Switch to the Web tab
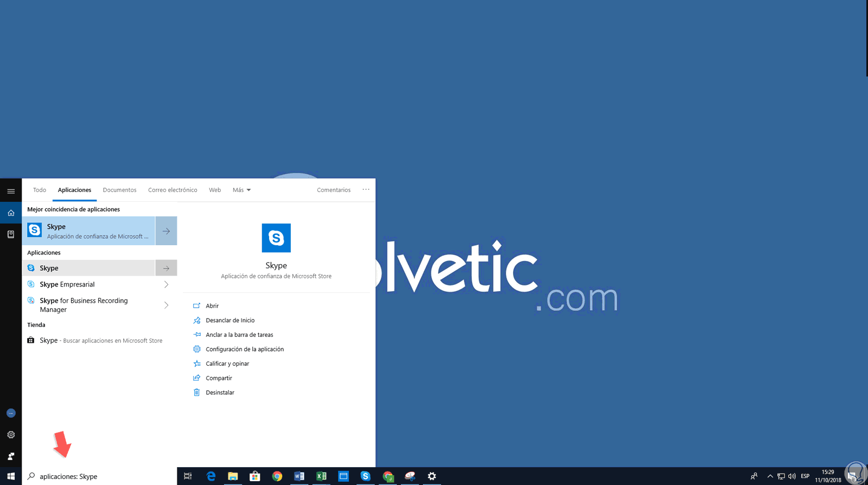The width and height of the screenshot is (868, 485). tap(215, 190)
